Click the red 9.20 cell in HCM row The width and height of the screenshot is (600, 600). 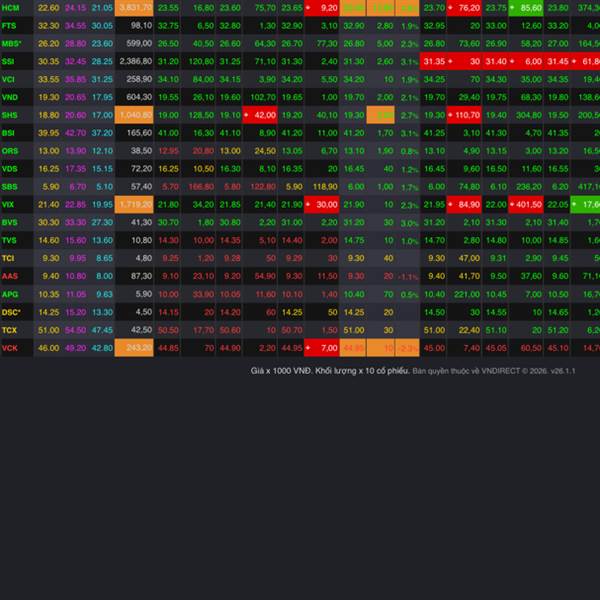(x=321, y=8)
